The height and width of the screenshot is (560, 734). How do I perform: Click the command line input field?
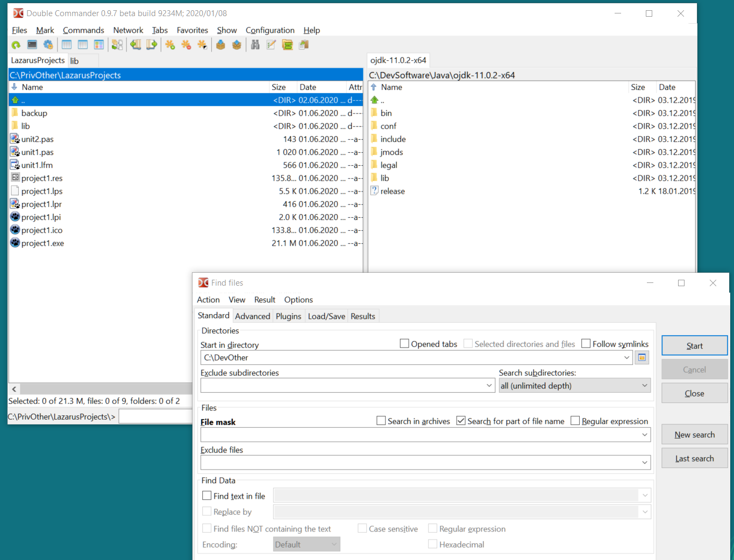point(156,416)
